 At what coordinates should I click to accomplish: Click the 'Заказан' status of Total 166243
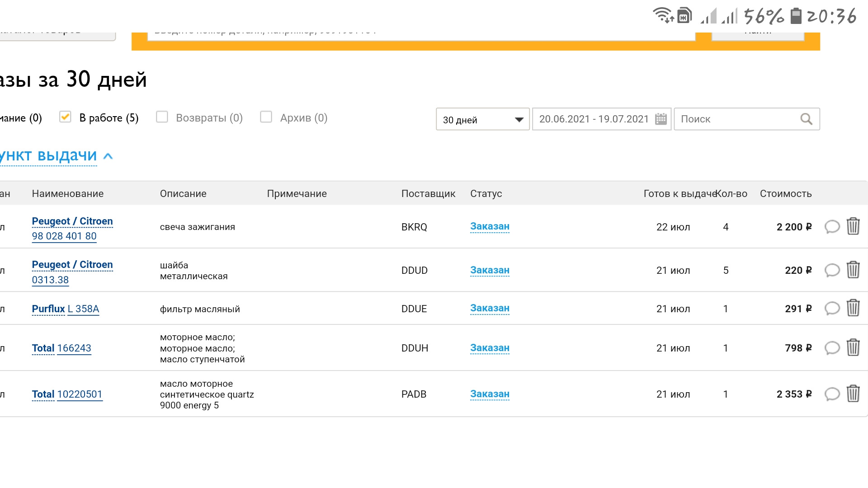click(490, 348)
